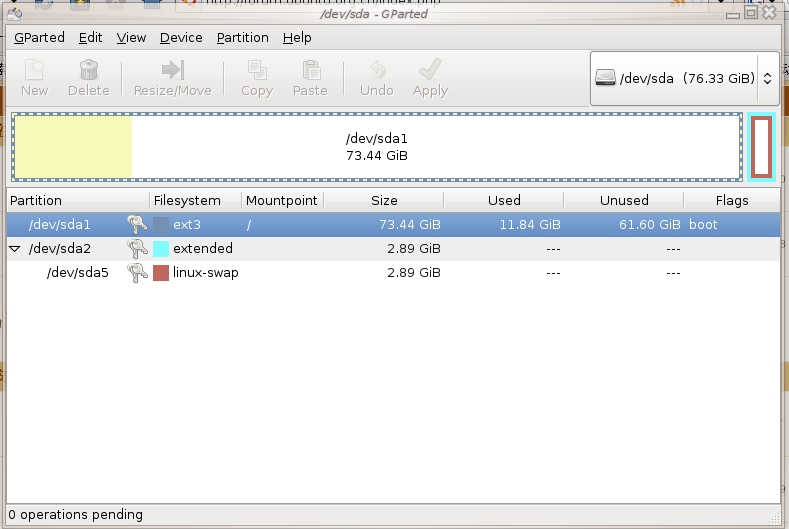Sort by the Unused column header
789x529 pixels.
pos(624,200)
